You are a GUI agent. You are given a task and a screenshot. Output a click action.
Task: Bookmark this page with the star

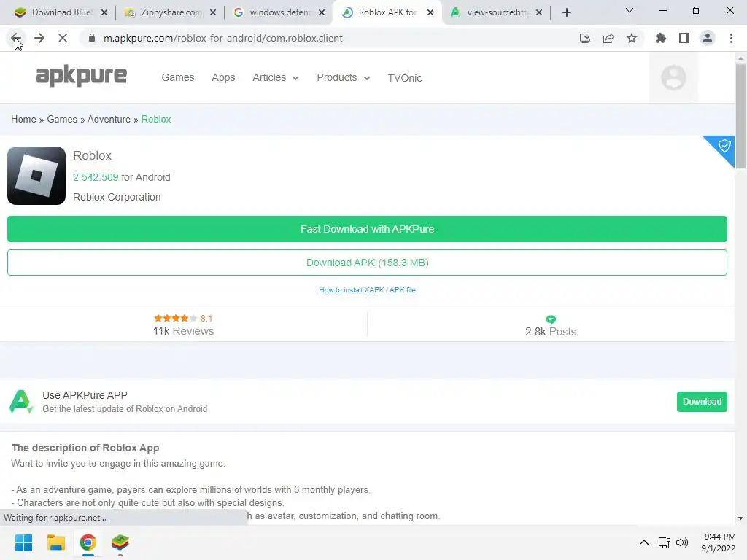click(632, 38)
